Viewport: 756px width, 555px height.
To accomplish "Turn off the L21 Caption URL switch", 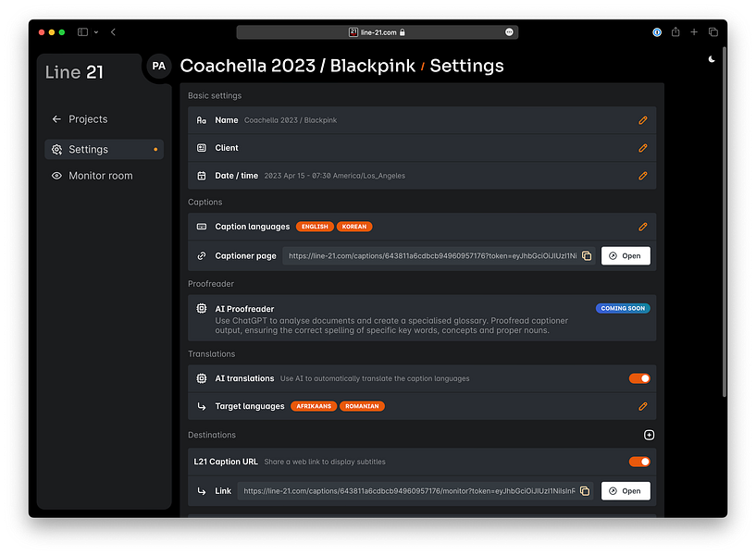I will tap(639, 462).
